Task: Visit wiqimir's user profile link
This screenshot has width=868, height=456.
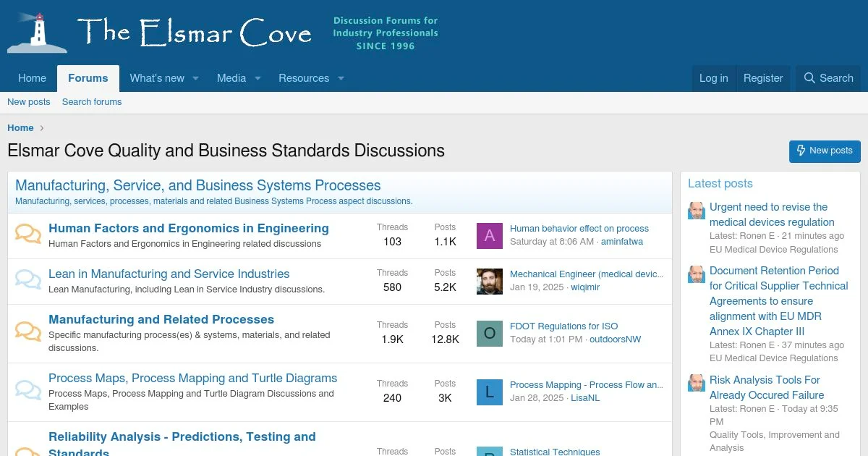Action: pyautogui.click(x=585, y=287)
